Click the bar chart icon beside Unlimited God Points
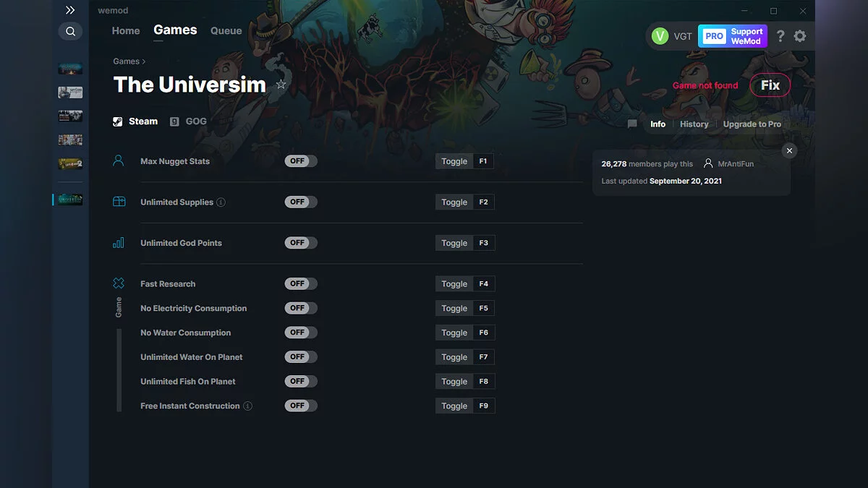The height and width of the screenshot is (488, 868). (118, 242)
